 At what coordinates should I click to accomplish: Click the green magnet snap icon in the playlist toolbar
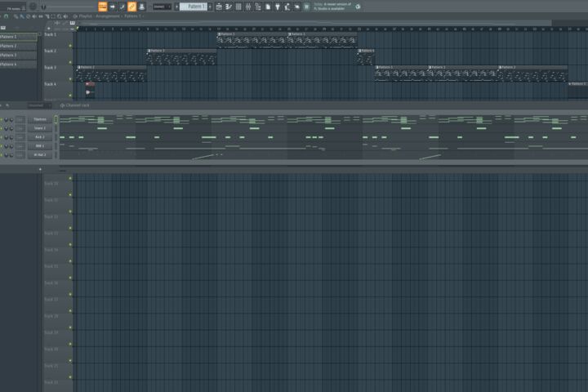pos(6,16)
